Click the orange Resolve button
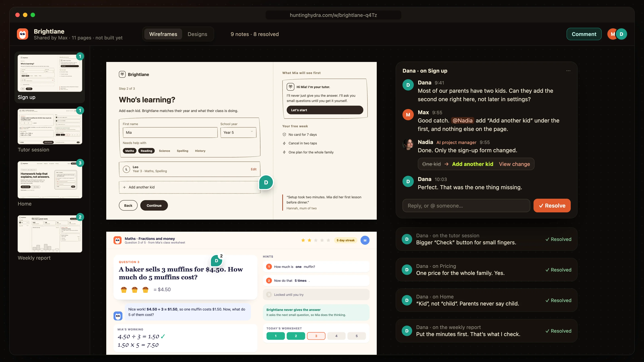 point(552,205)
